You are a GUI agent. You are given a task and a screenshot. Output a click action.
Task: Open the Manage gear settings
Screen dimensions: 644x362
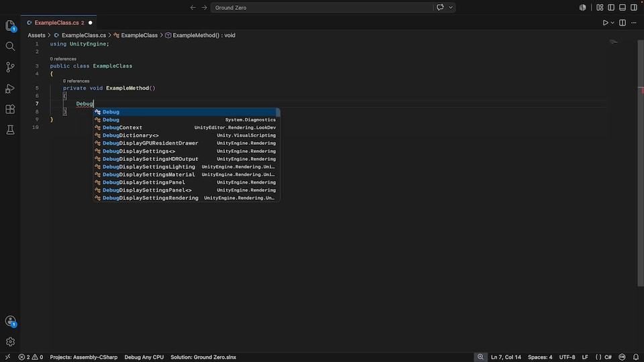(10, 341)
